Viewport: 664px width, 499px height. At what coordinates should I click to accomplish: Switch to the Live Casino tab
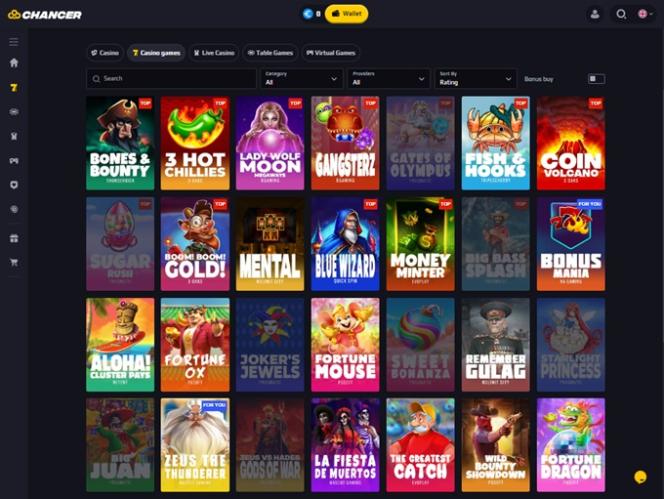[x=214, y=53]
